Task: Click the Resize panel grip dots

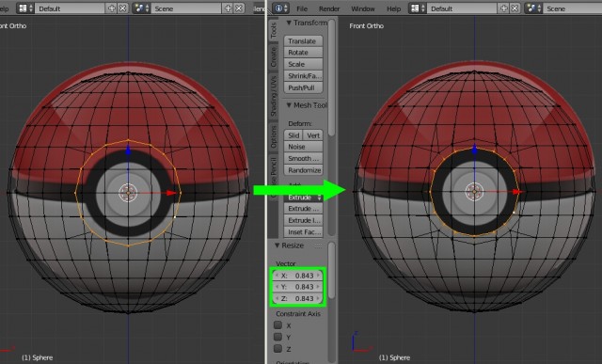Action: tap(318, 246)
